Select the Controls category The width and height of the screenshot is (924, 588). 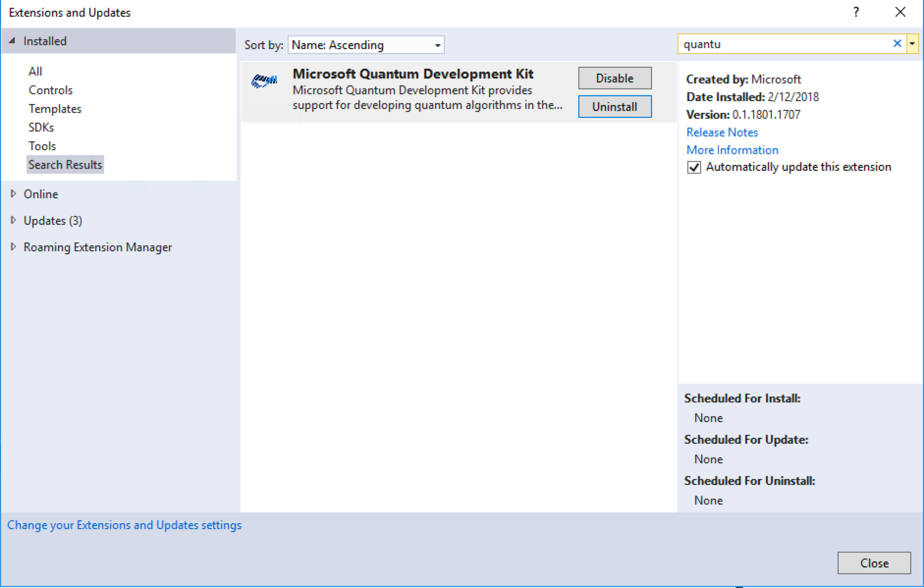tap(51, 90)
